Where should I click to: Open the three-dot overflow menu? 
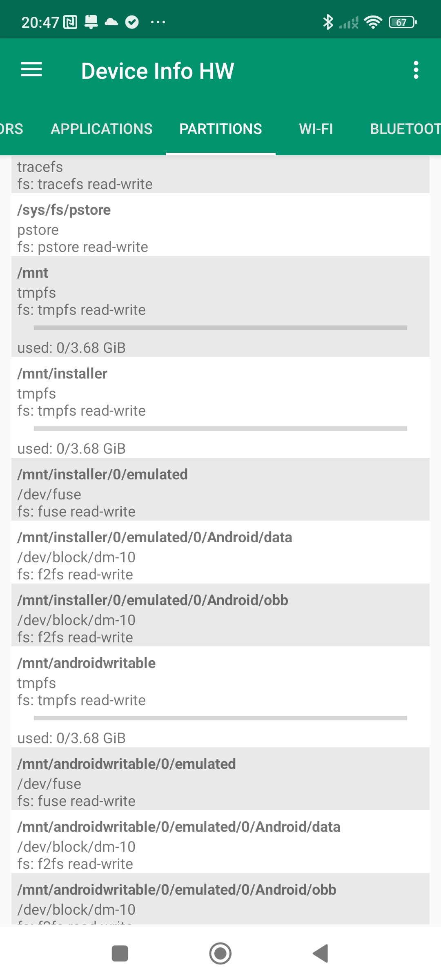(x=416, y=70)
